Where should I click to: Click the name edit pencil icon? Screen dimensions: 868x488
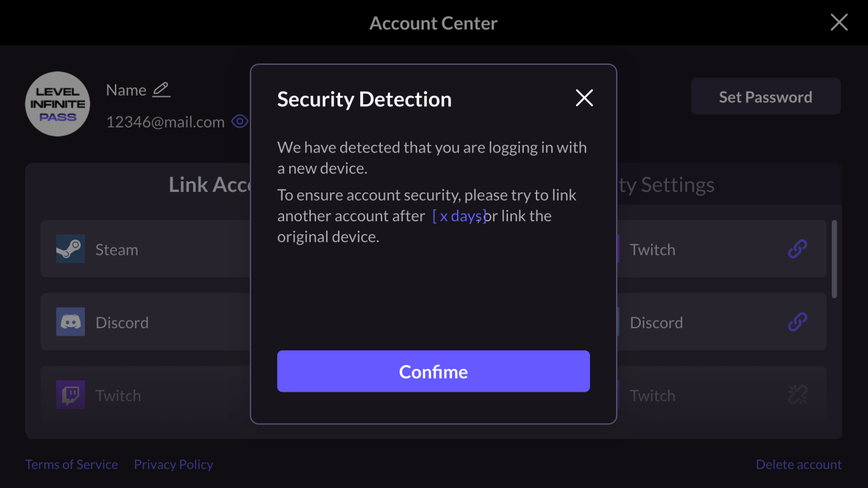click(161, 90)
